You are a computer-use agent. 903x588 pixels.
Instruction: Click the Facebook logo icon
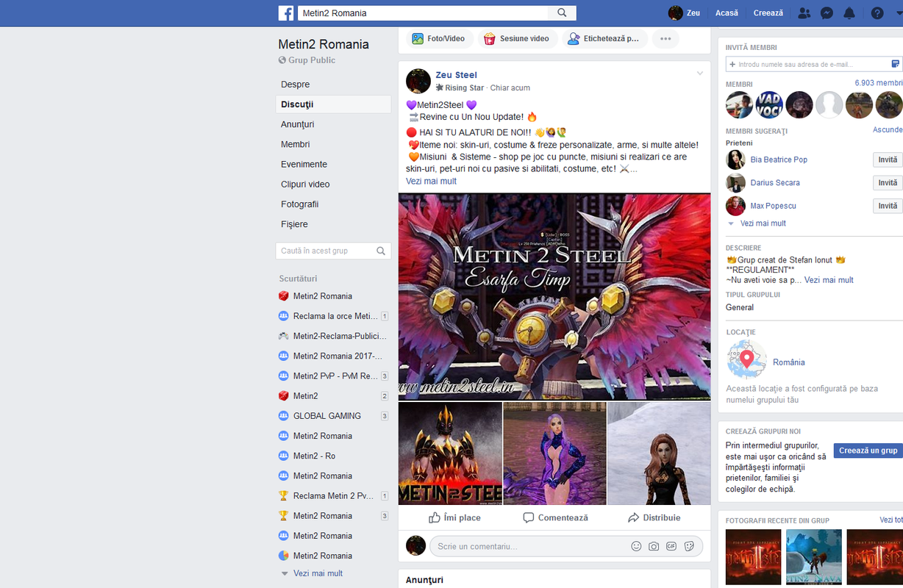coord(286,13)
